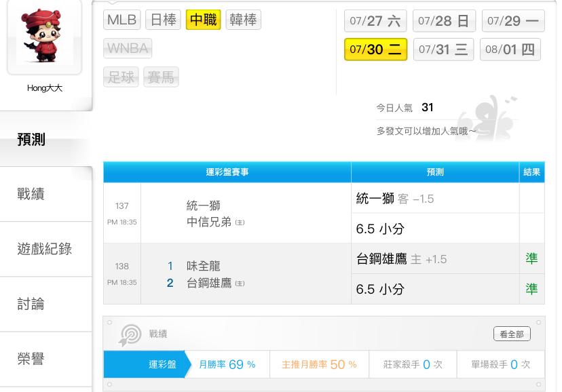The width and height of the screenshot is (562, 392).
Task: Click 預測 column header
Action: point(435,172)
